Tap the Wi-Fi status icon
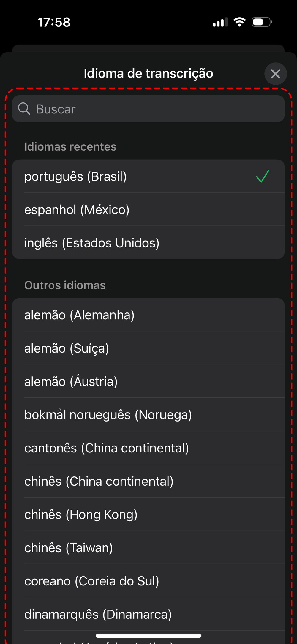Image resolution: width=297 pixels, height=644 pixels. pyautogui.click(x=239, y=22)
